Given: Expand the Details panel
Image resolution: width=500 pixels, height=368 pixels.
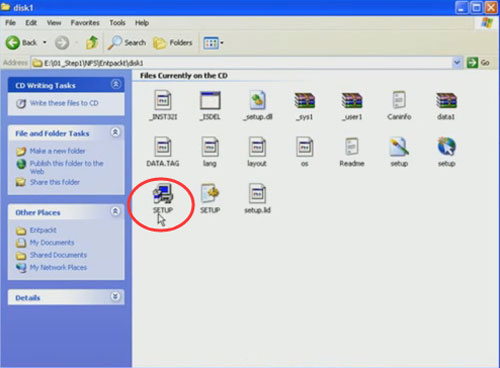Looking at the screenshot, I should tap(115, 296).
